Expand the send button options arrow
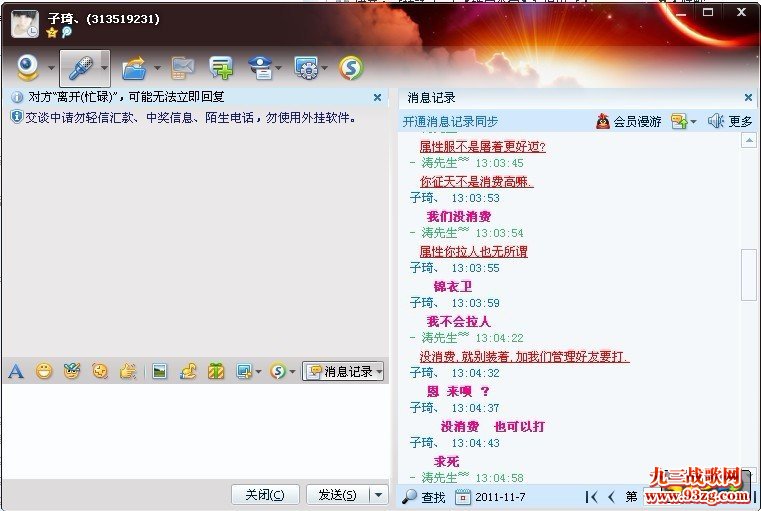761x511 pixels. click(x=378, y=494)
